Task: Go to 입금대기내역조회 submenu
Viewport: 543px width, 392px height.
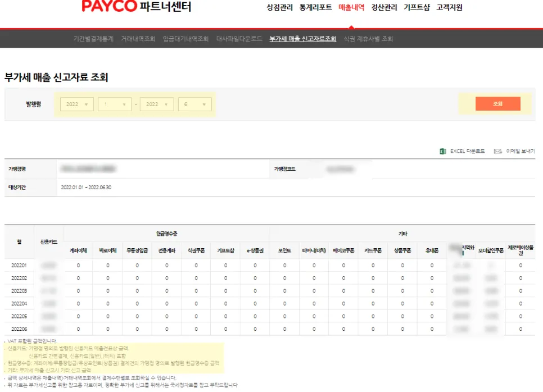Action: (185, 39)
